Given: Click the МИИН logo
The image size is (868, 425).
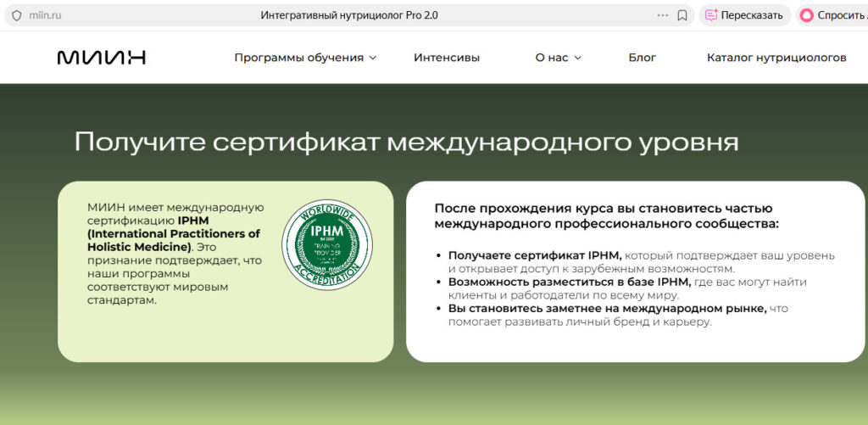Looking at the screenshot, I should coord(102,58).
